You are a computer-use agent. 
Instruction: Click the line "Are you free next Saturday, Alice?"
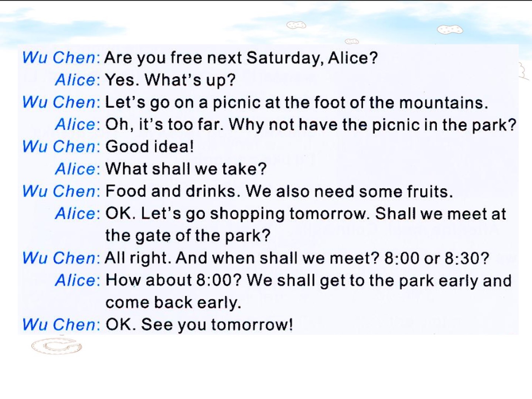pyautogui.click(x=241, y=58)
